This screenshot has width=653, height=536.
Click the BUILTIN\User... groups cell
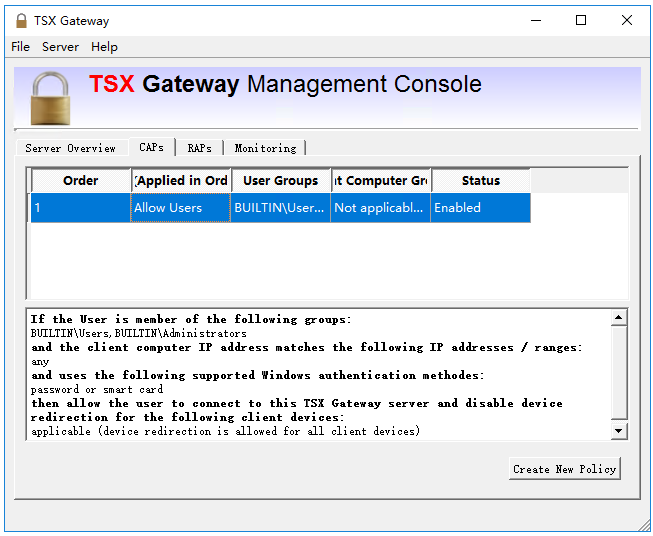pyautogui.click(x=281, y=207)
